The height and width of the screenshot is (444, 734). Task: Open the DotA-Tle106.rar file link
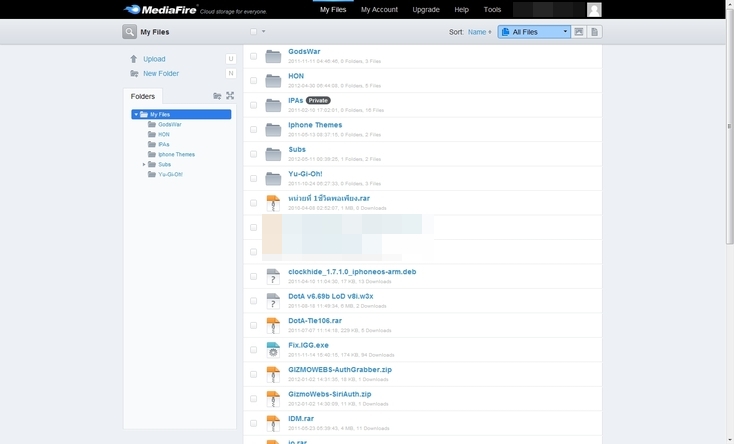pyautogui.click(x=315, y=321)
